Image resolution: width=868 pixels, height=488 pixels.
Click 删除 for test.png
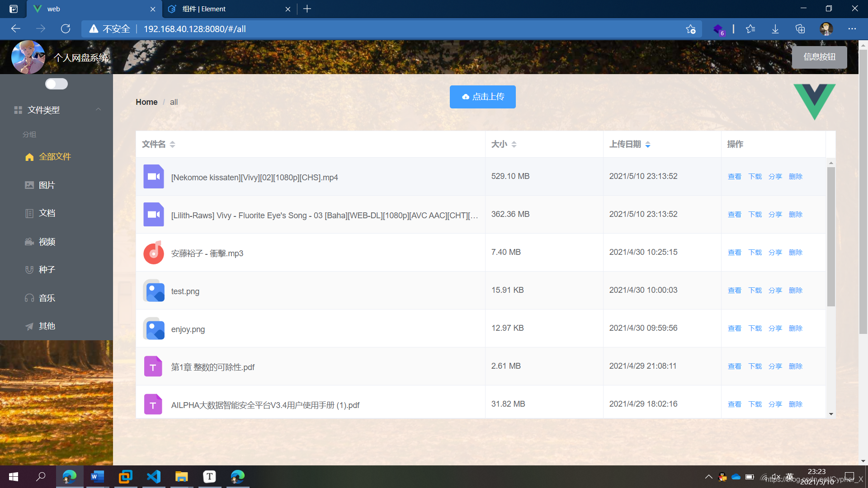[x=795, y=291]
